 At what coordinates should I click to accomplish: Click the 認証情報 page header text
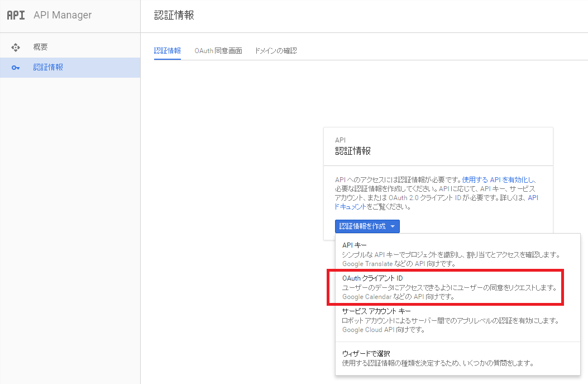click(x=174, y=15)
